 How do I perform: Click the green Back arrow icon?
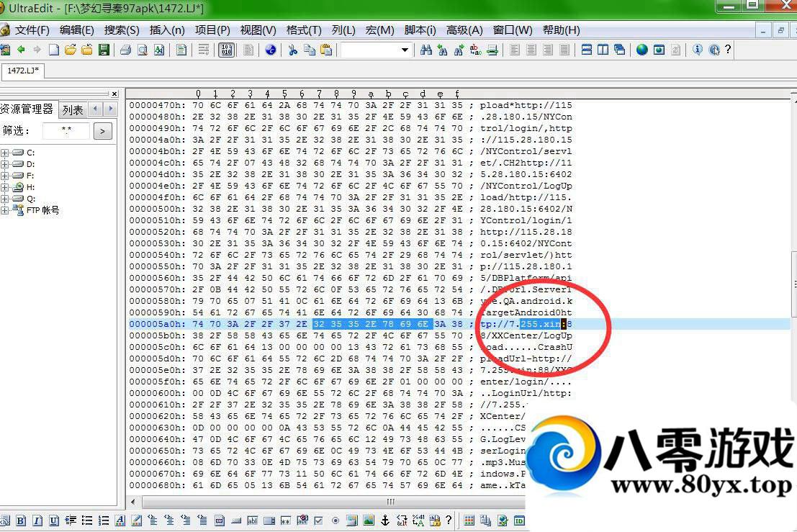(21, 50)
